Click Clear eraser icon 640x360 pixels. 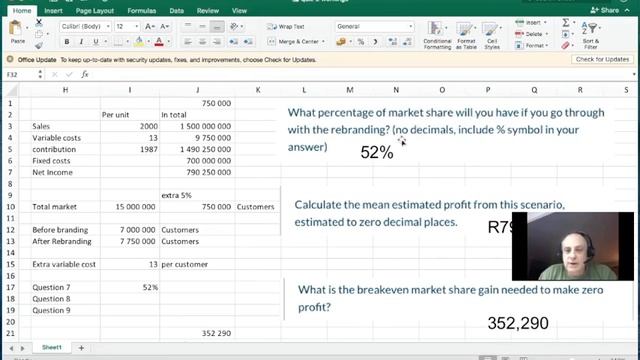coord(565,45)
